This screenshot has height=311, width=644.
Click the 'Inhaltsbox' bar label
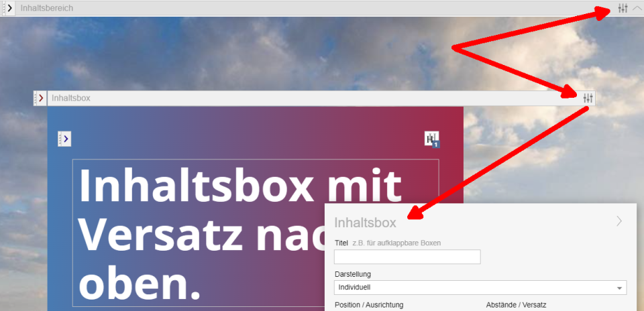tap(71, 98)
